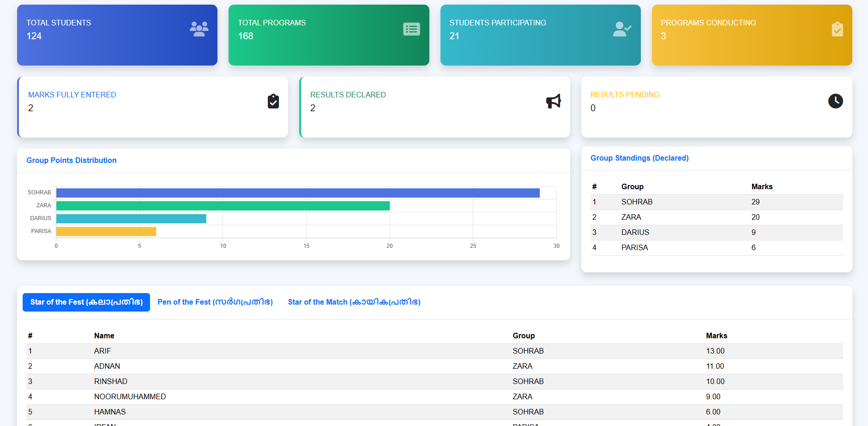Viewport: 868px width, 426px height.
Task: Switch to the Pen of the Fest tab
Action: (215, 302)
